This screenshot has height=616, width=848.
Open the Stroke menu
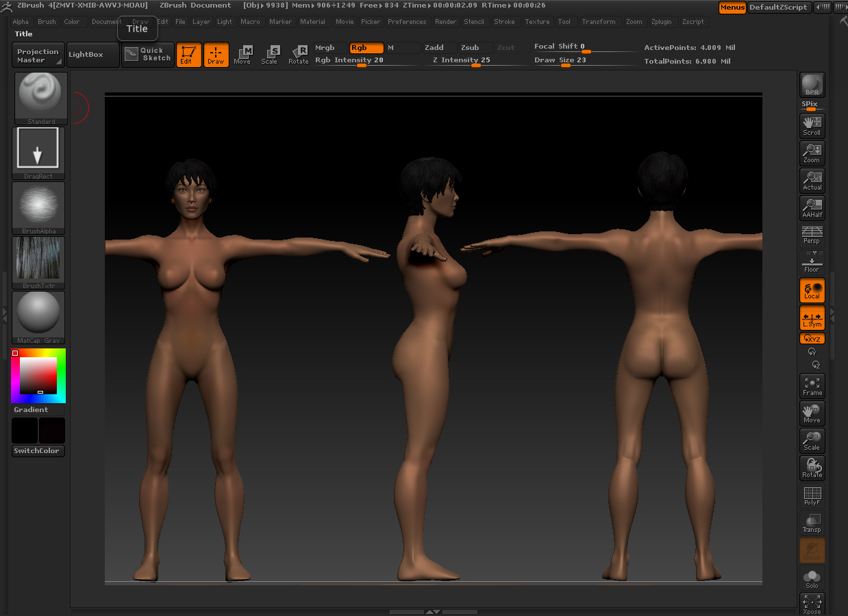point(504,22)
